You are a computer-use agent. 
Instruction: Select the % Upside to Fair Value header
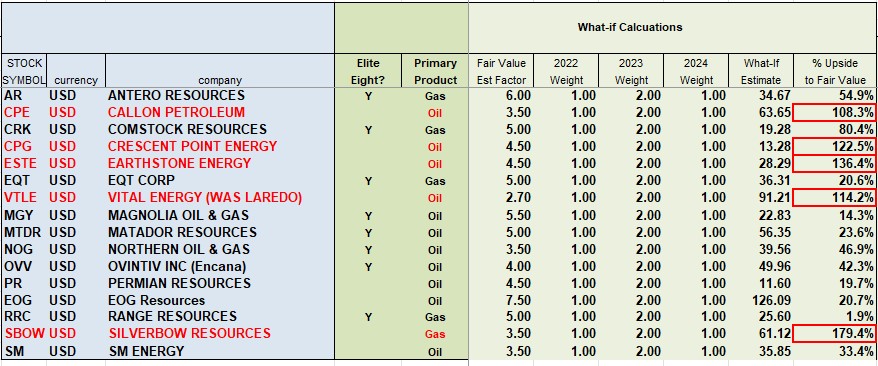tap(835, 71)
